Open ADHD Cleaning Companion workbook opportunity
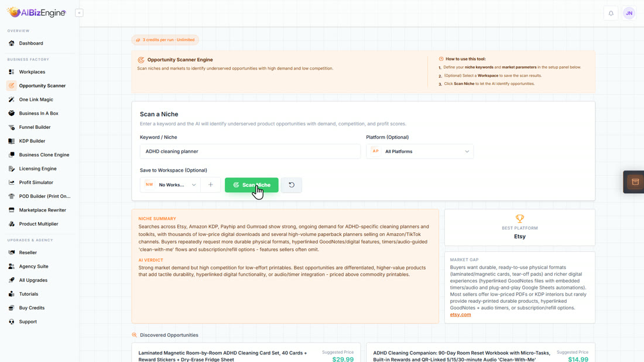Viewport: 644px width, 362px height. 480,353
